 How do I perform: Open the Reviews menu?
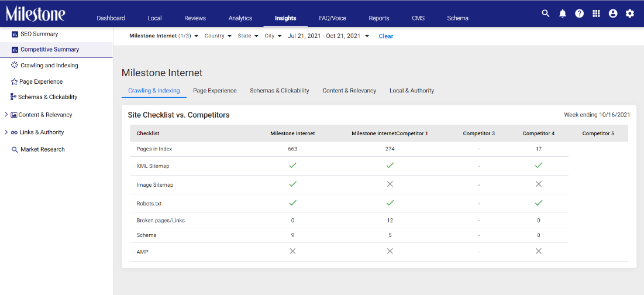(195, 18)
